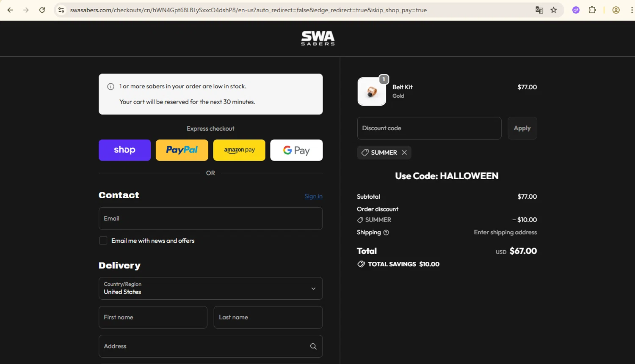This screenshot has height=364, width=635.
Task: Open the browser profile icon
Action: tap(616, 10)
